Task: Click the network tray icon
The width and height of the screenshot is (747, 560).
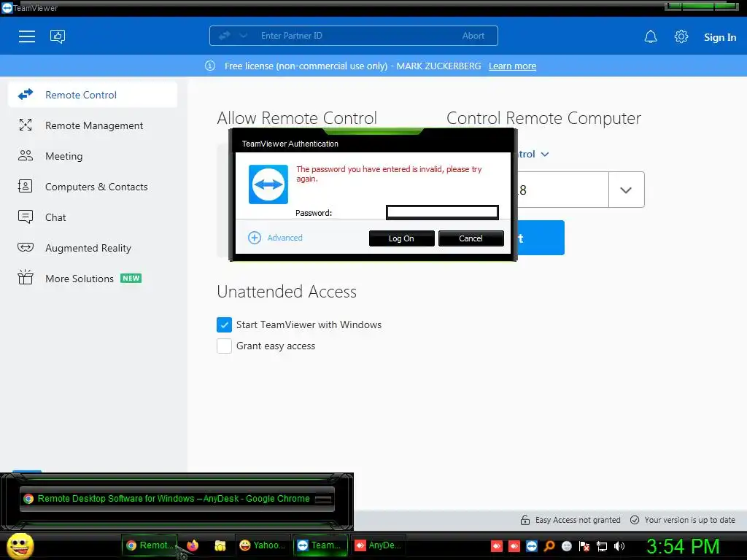Action: [x=602, y=546]
